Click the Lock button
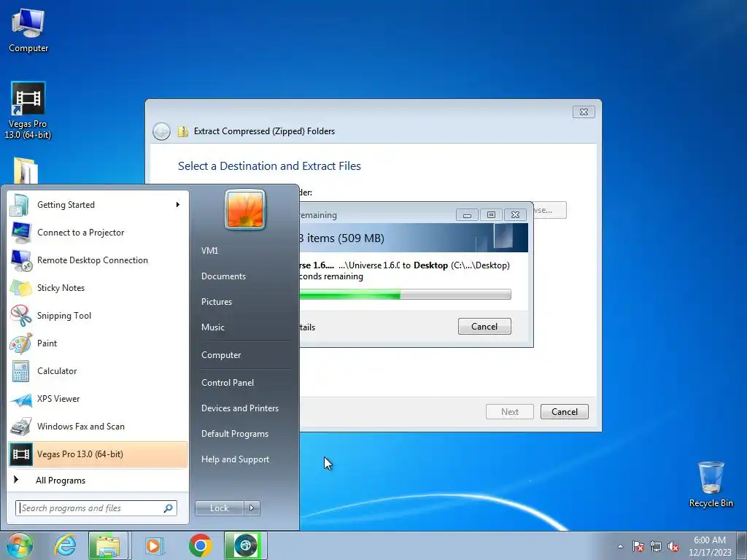This screenshot has height=560, width=747. (219, 508)
